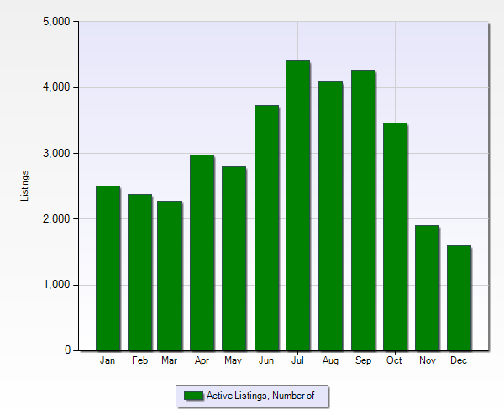The width and height of the screenshot is (504, 420).
Task: Select the 'Active Listings, Number of' legend label
Action: [x=260, y=396]
